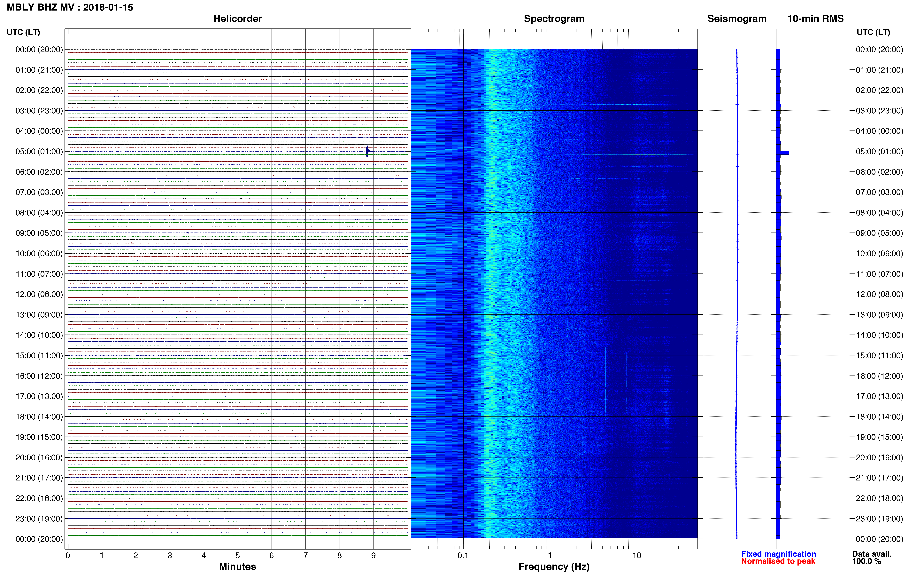The width and height of the screenshot is (924, 578).
Task: Click the "4" tick on the Minutes axis
Action: click(x=204, y=555)
